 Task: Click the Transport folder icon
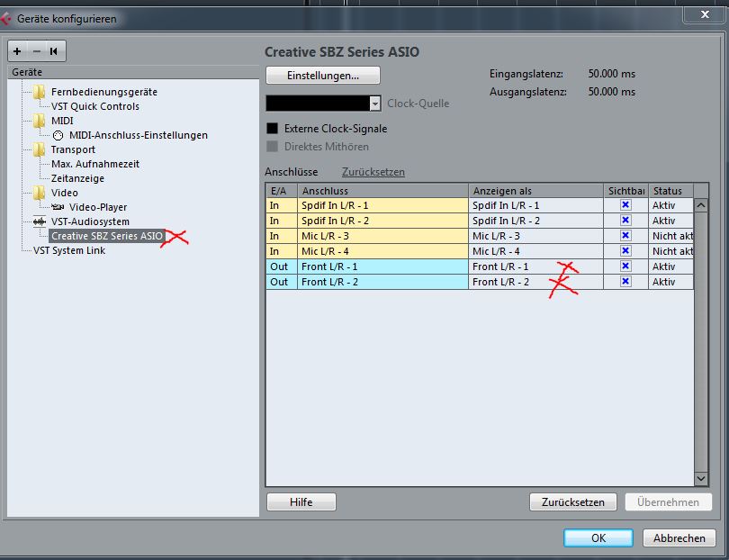click(39, 149)
